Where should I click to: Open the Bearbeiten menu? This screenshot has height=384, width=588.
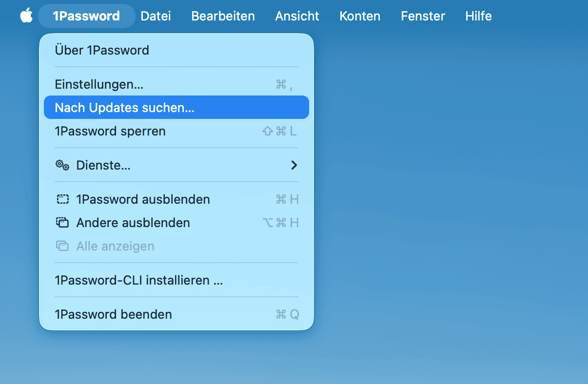click(223, 16)
